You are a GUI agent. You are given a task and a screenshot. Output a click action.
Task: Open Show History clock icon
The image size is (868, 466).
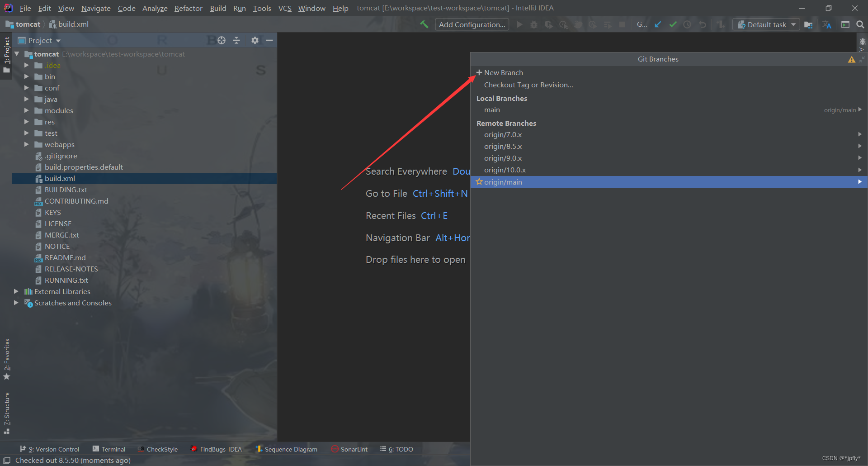[687, 24]
